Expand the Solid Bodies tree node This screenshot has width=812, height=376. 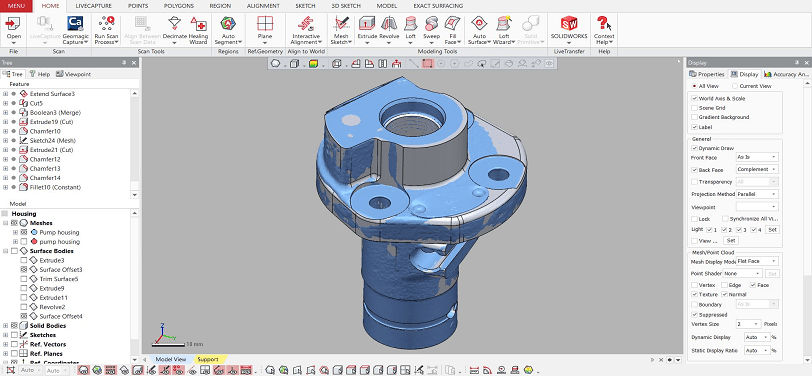tap(6, 326)
